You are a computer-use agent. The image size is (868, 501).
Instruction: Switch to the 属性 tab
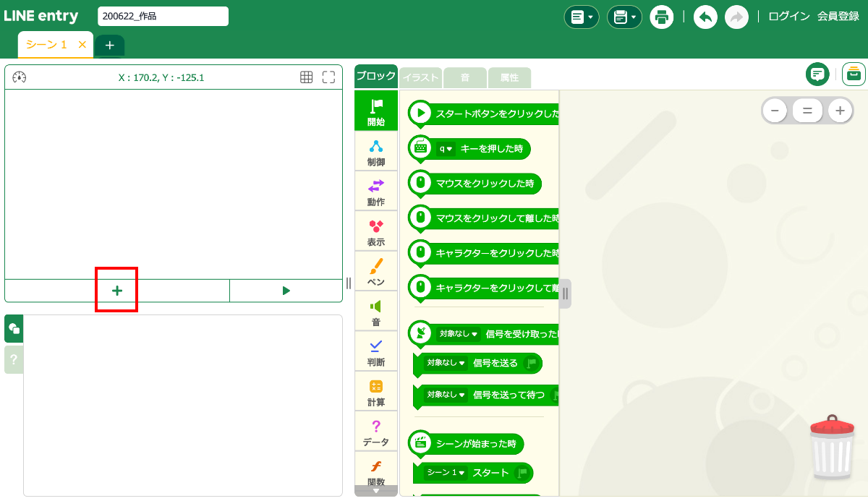tap(509, 77)
